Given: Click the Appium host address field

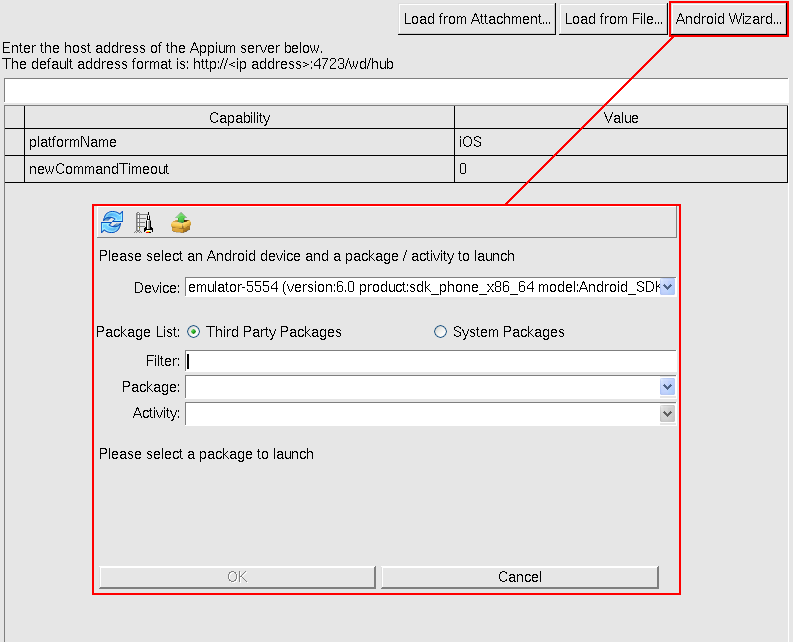Looking at the screenshot, I should 396,90.
